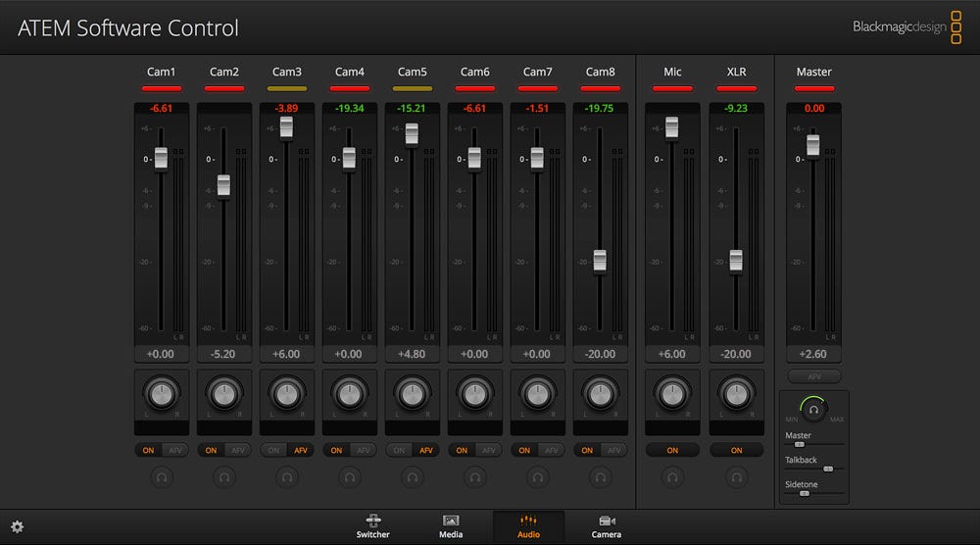Open the Media tab

(x=451, y=527)
